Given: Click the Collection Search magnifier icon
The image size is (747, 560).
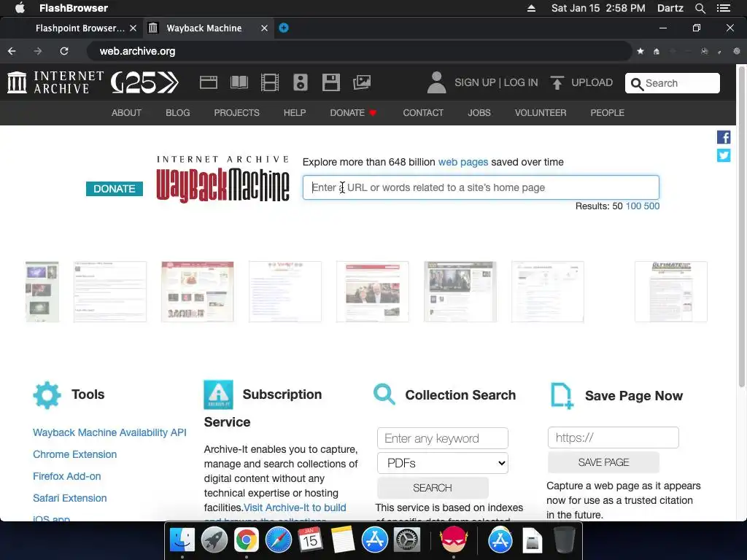Looking at the screenshot, I should click(x=384, y=394).
